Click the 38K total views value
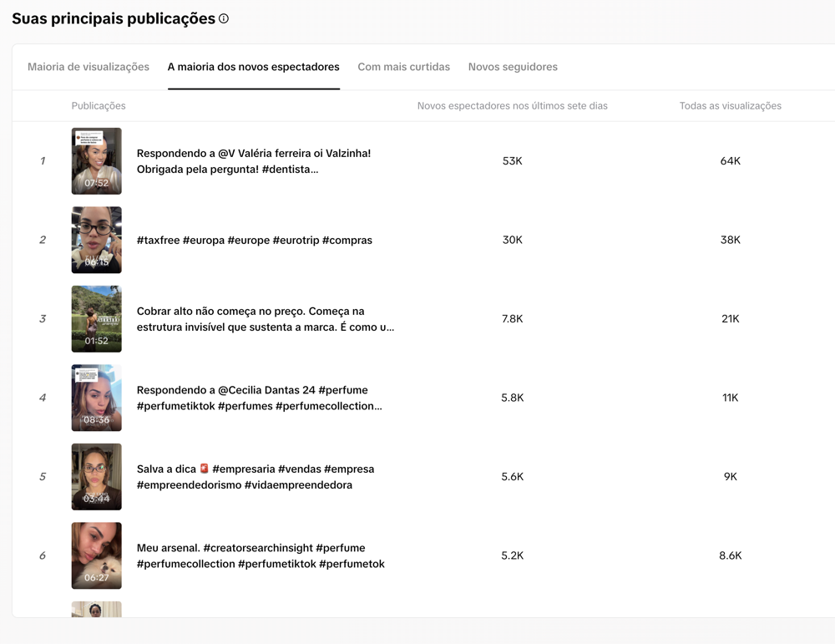Viewport: 835px width, 644px height. 730,240
